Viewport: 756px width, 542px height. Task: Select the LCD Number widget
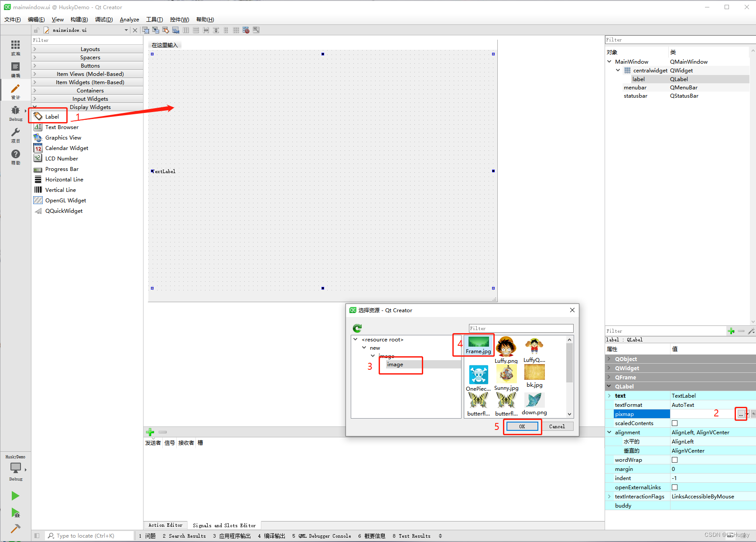pos(62,158)
